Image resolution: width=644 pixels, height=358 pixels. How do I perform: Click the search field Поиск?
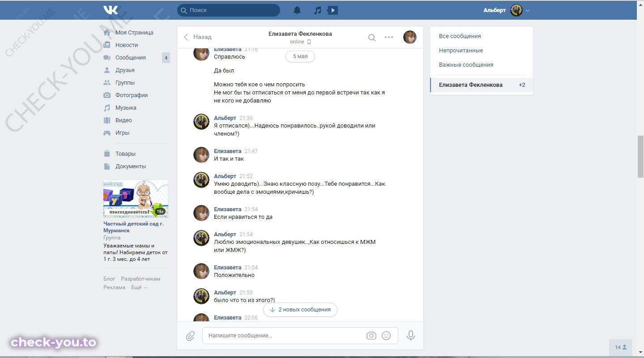pos(229,10)
